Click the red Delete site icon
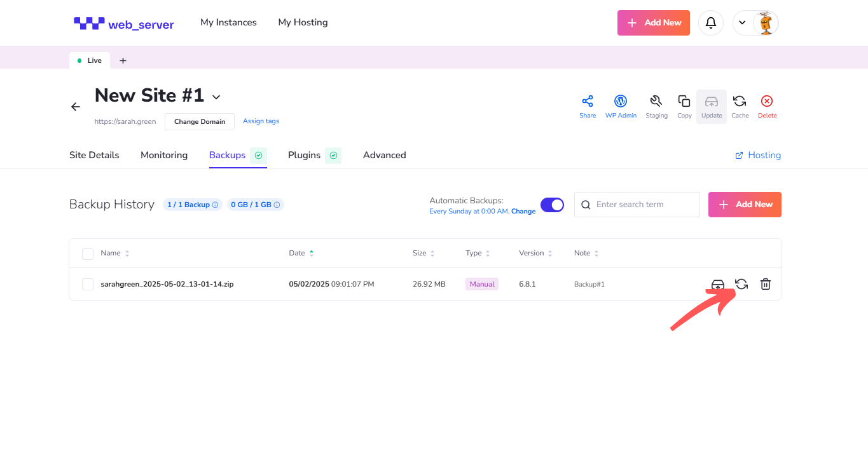The height and width of the screenshot is (474, 868). tap(767, 102)
